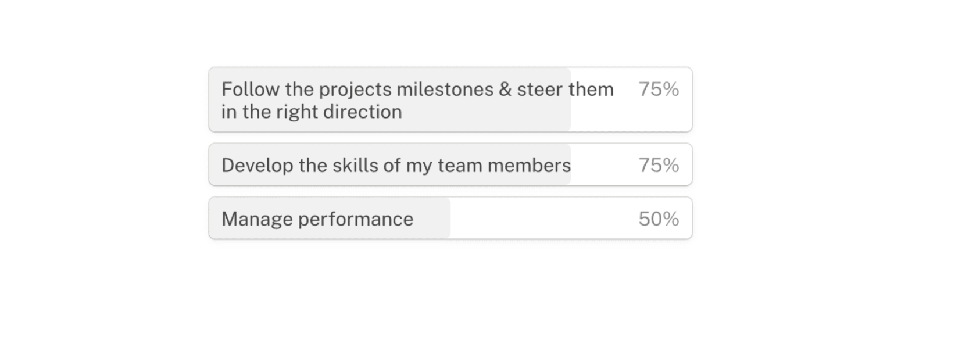Click the word 'performance' in the third option
Image resolution: width=980 pixels, height=347 pixels.
[355, 219]
